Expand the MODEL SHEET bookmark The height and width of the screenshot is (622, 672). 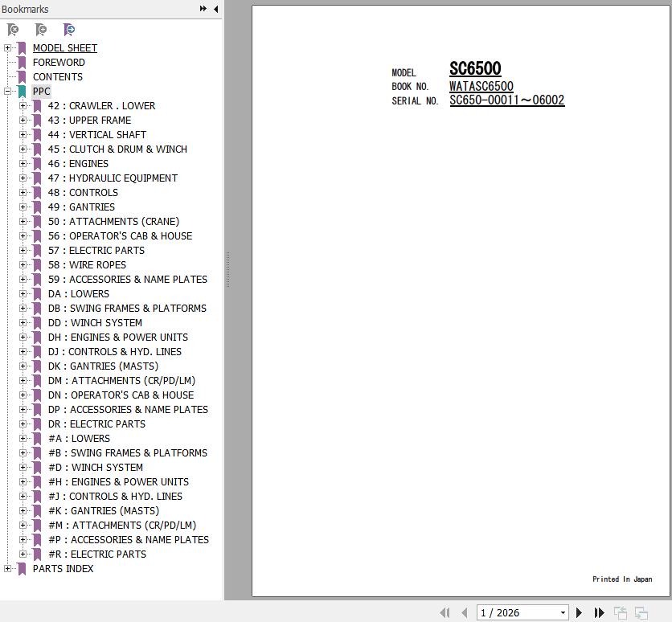[x=7, y=48]
